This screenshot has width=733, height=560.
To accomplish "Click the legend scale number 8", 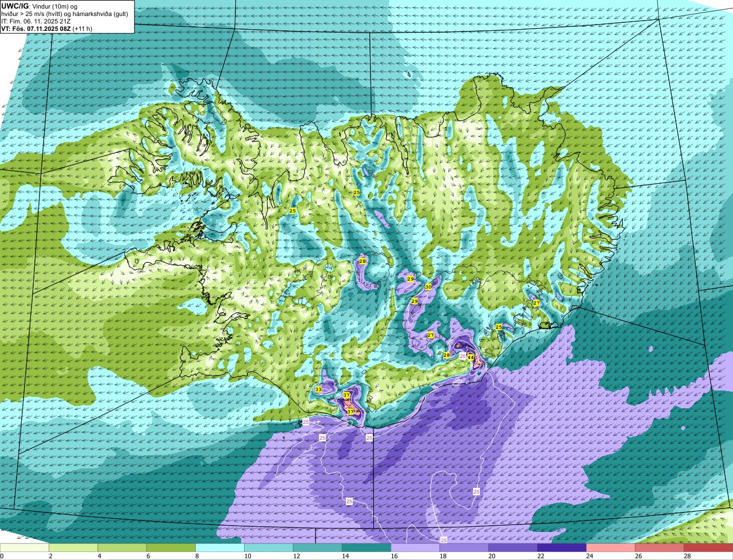I will (197, 556).
